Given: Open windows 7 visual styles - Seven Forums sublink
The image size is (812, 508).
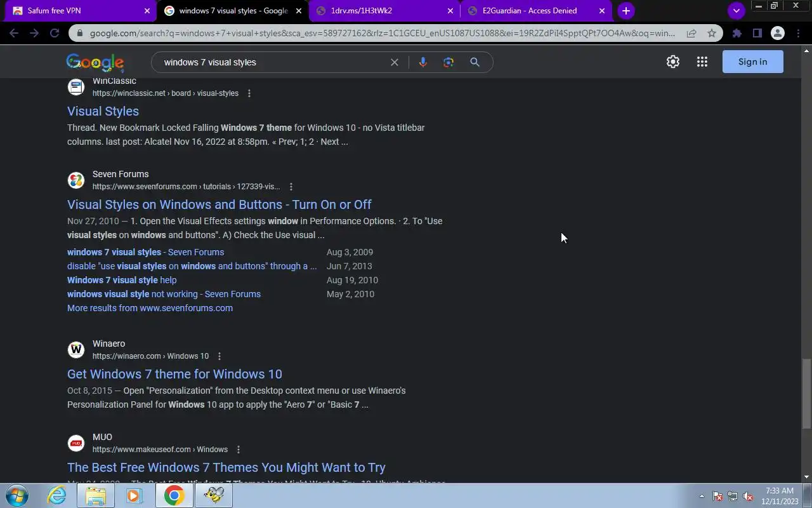Looking at the screenshot, I should [x=145, y=252].
